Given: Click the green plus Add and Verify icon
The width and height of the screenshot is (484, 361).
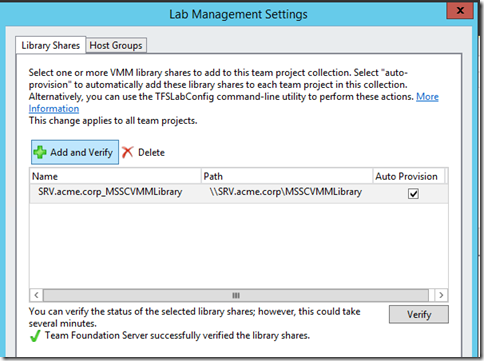Looking at the screenshot, I should point(40,152).
